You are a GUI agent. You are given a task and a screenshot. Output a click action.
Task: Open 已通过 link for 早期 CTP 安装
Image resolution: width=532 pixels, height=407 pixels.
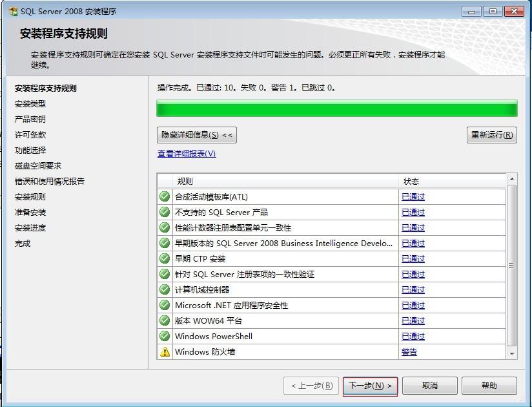pyautogui.click(x=413, y=259)
